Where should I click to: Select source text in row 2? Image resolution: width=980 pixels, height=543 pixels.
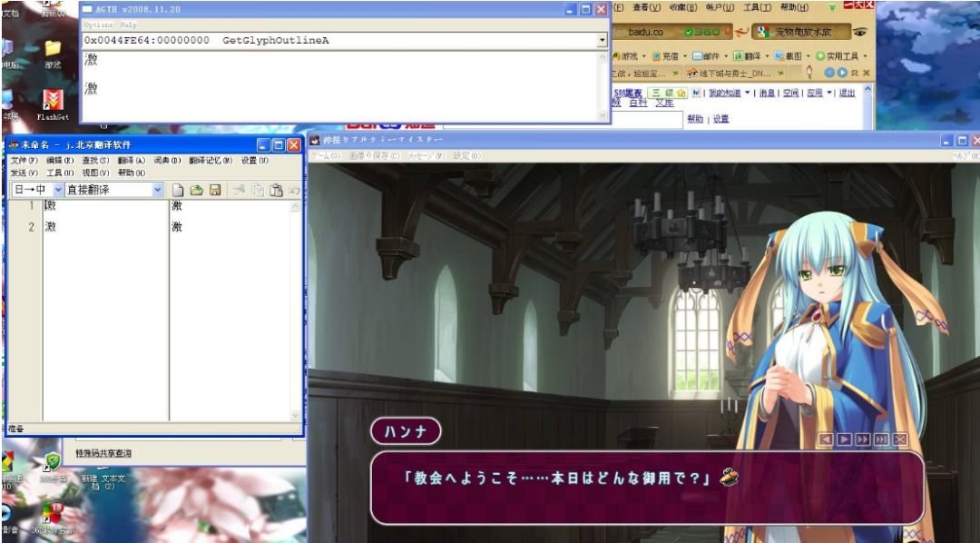coord(50,227)
